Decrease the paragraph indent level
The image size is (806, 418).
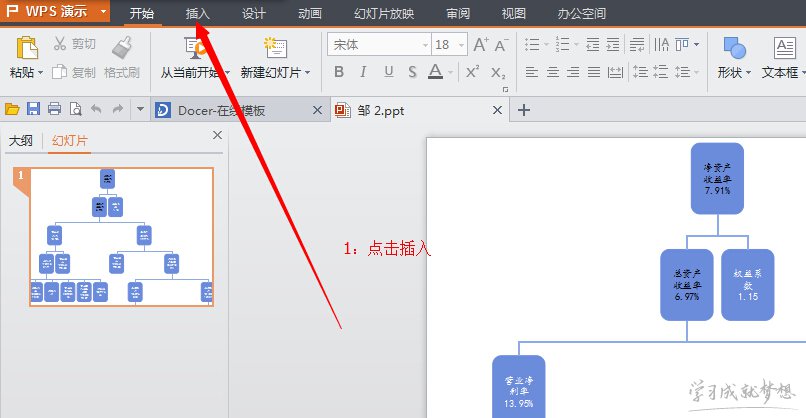tap(593, 45)
